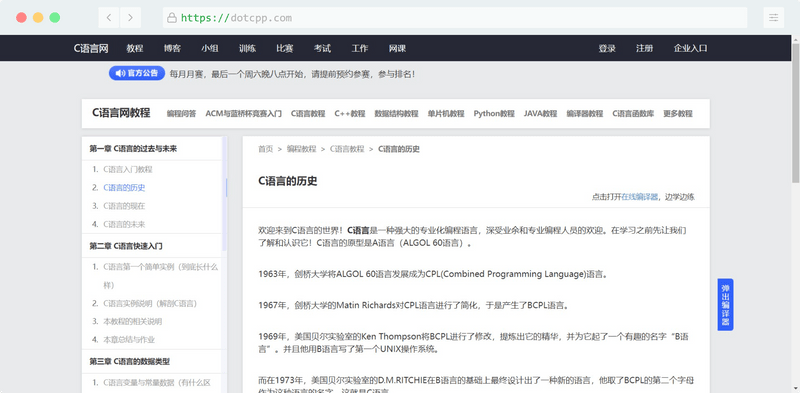This screenshot has height=393, width=800.
Task: Click the 登录 login link
Action: point(607,48)
